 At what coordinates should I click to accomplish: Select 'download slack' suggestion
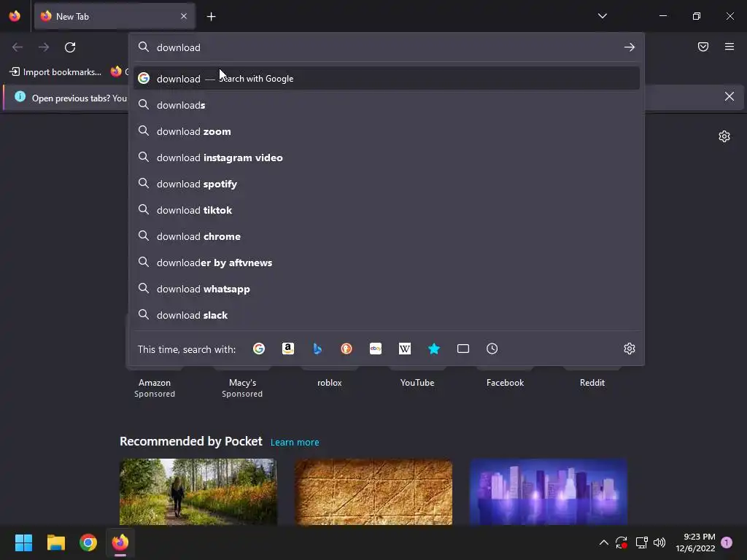tap(387, 315)
